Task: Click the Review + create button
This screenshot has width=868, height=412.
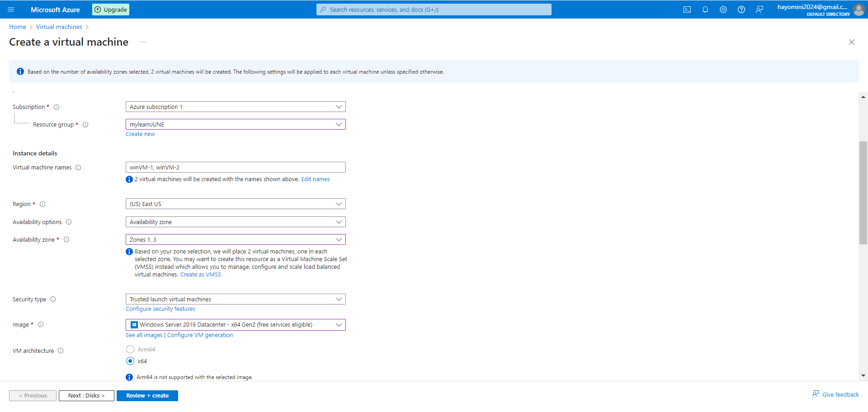Action: click(147, 396)
